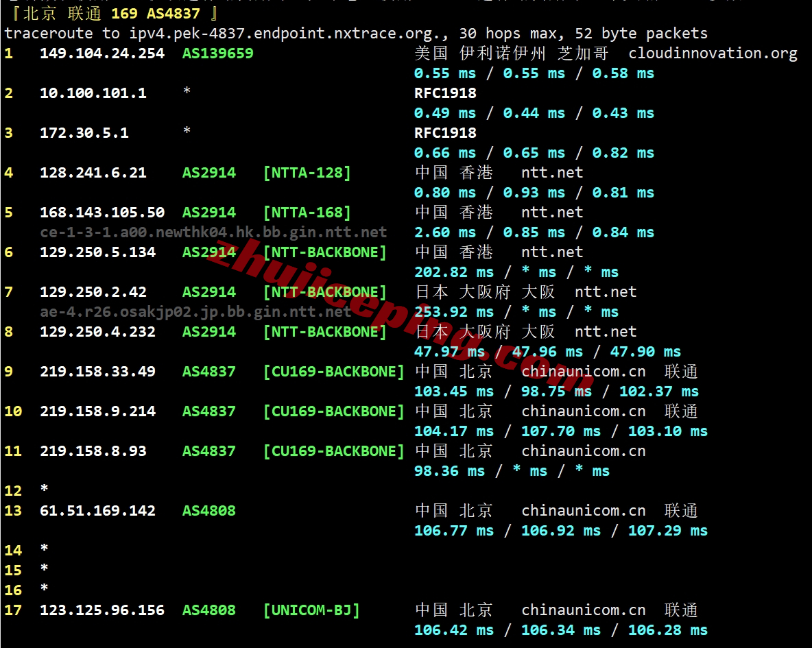812x648 pixels.
Task: Click hostname ae-4.r26.osakjp02.jp.bb.gin.ntt.net
Action: pyautogui.click(x=195, y=312)
